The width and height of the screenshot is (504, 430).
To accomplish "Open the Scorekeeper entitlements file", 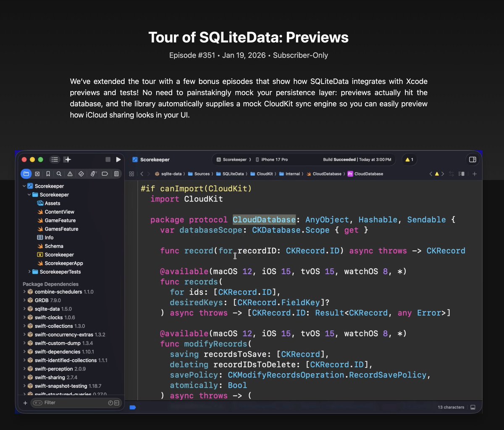I will click(x=55, y=255).
